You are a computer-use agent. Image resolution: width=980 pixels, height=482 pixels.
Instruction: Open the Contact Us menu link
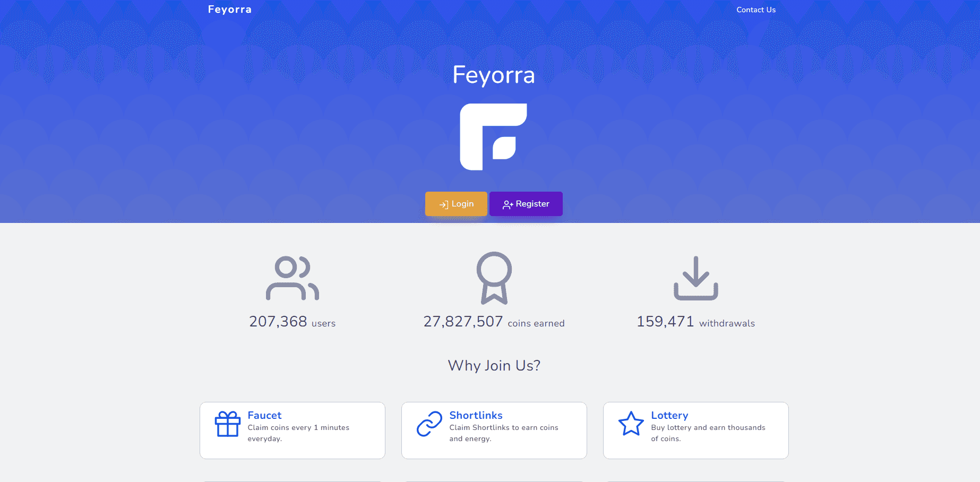[755, 10]
